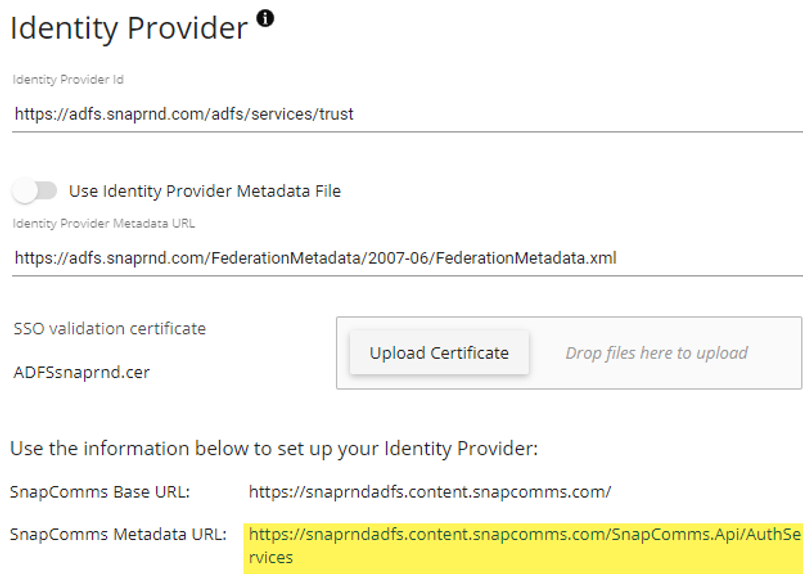
Task: Click the SnapComms Metadata URL label
Action: click(x=118, y=535)
